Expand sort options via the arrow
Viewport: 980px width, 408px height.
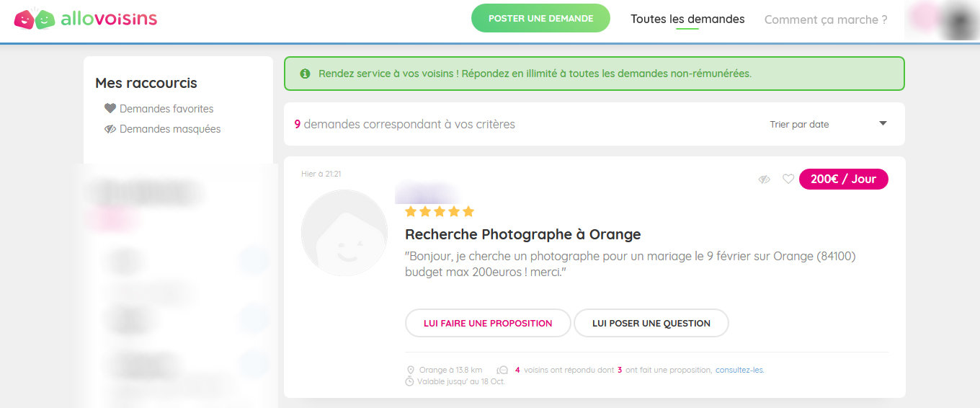(x=883, y=124)
